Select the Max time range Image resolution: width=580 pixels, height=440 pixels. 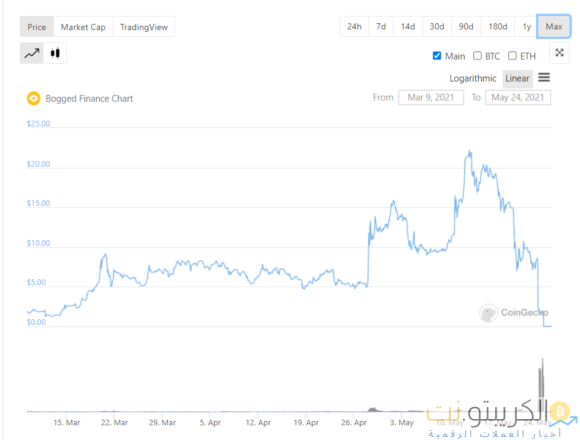click(554, 27)
